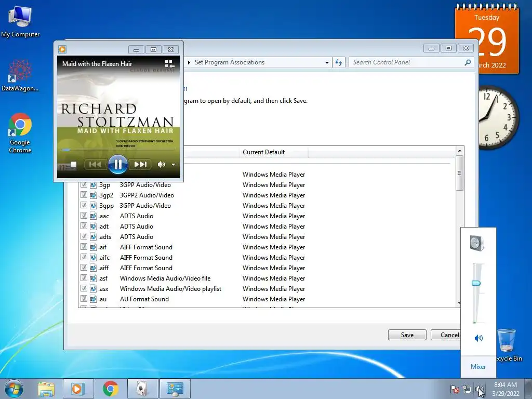The image size is (532, 399).
Task: Click Set Program Associations breadcrumb
Action: [230, 62]
